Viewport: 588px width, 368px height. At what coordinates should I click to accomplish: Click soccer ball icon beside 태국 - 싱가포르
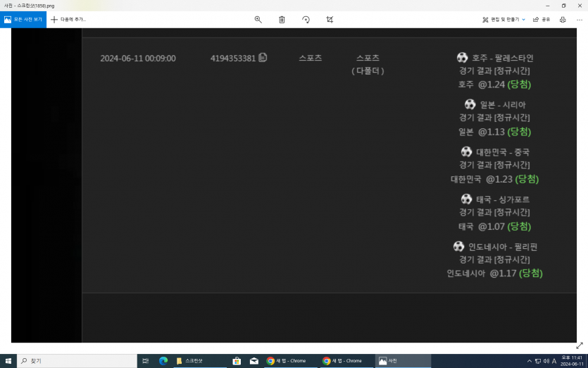coord(466,199)
